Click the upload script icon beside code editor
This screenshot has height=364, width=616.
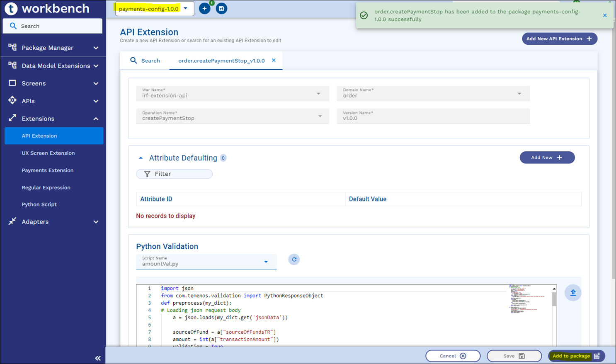point(572,293)
